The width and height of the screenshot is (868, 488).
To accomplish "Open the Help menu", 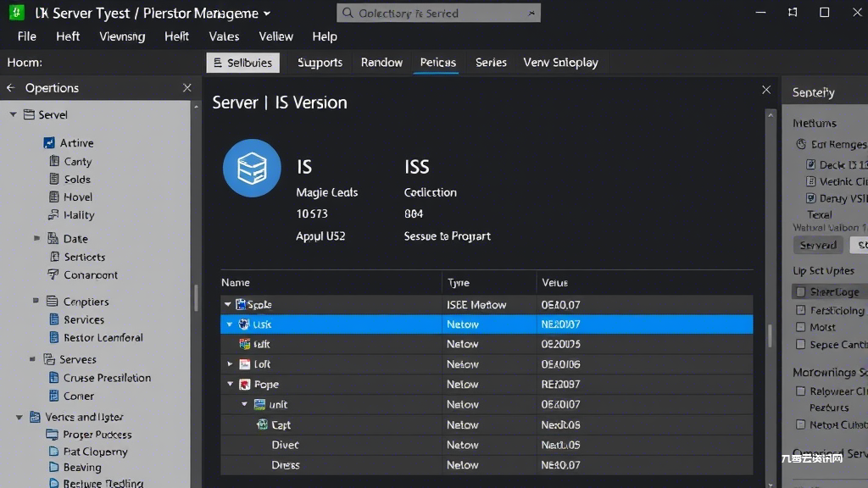I will pos(325,36).
